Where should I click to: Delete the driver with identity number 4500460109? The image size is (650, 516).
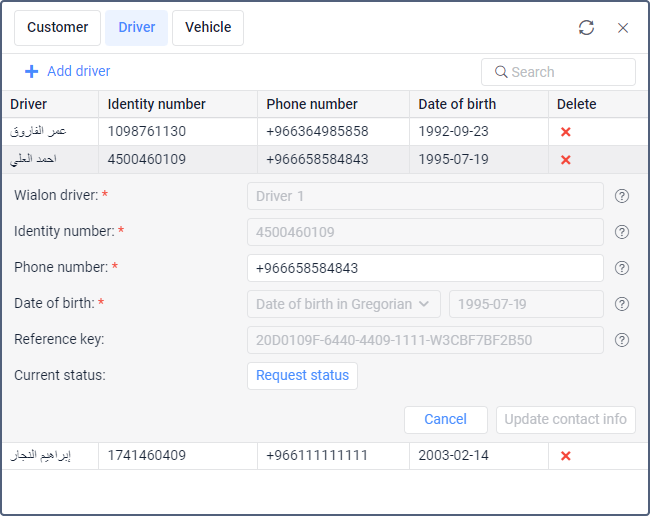565,160
